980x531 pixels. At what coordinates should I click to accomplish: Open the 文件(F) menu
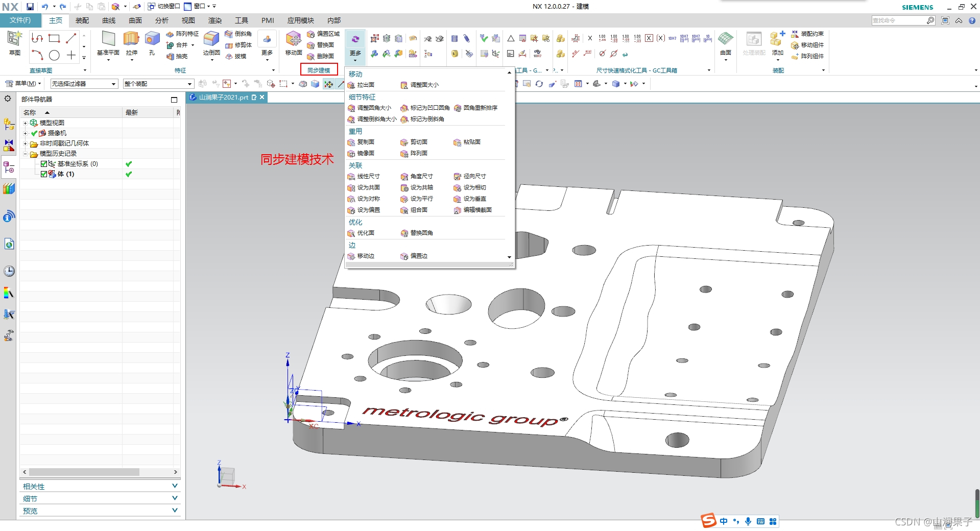[x=20, y=20]
